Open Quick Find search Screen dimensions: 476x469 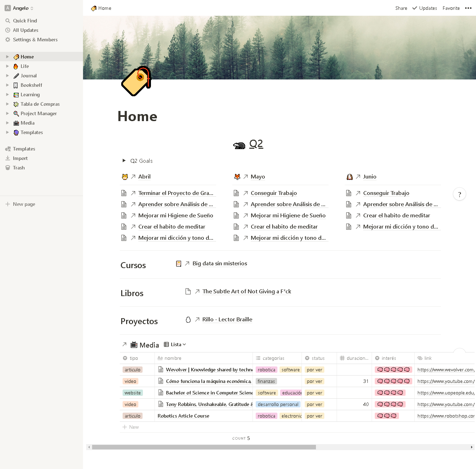coord(25,21)
